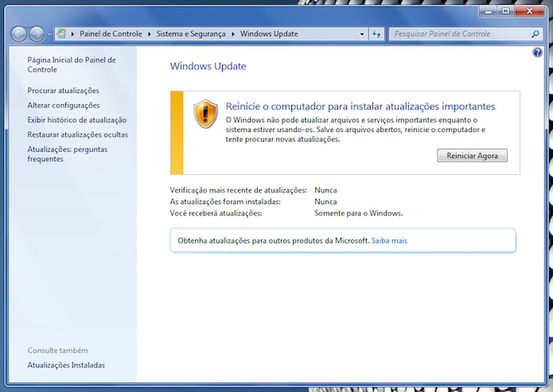
Task: Click the Reiniciar Agora button
Action: [x=472, y=156]
